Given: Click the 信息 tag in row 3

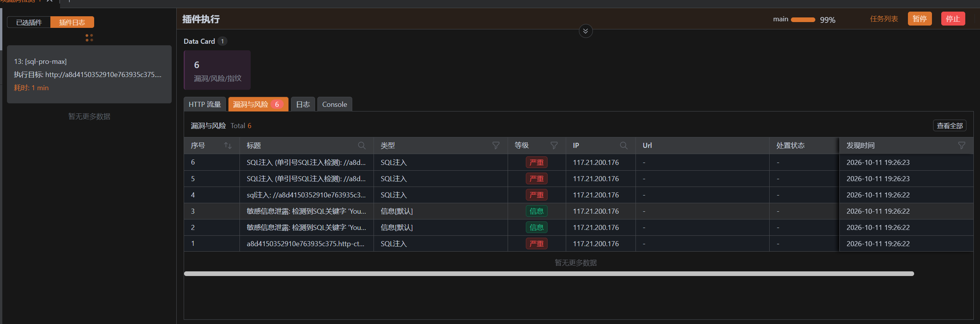Looking at the screenshot, I should (x=536, y=211).
